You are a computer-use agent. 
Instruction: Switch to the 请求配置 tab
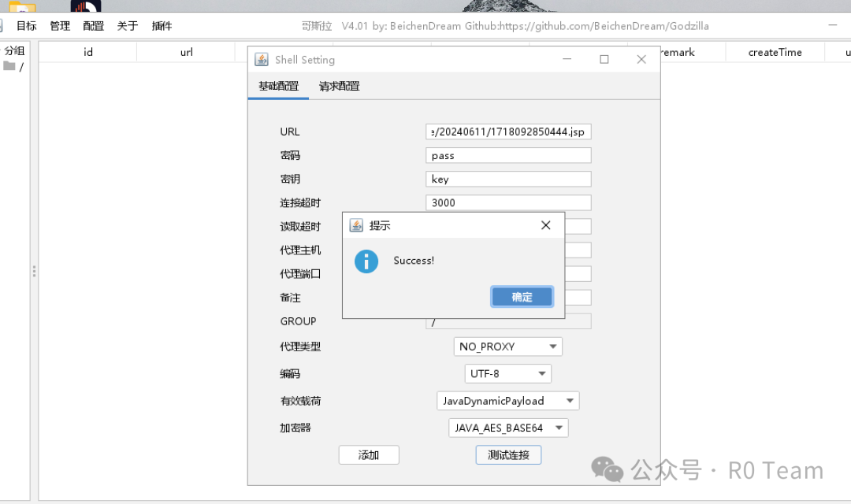coord(339,87)
